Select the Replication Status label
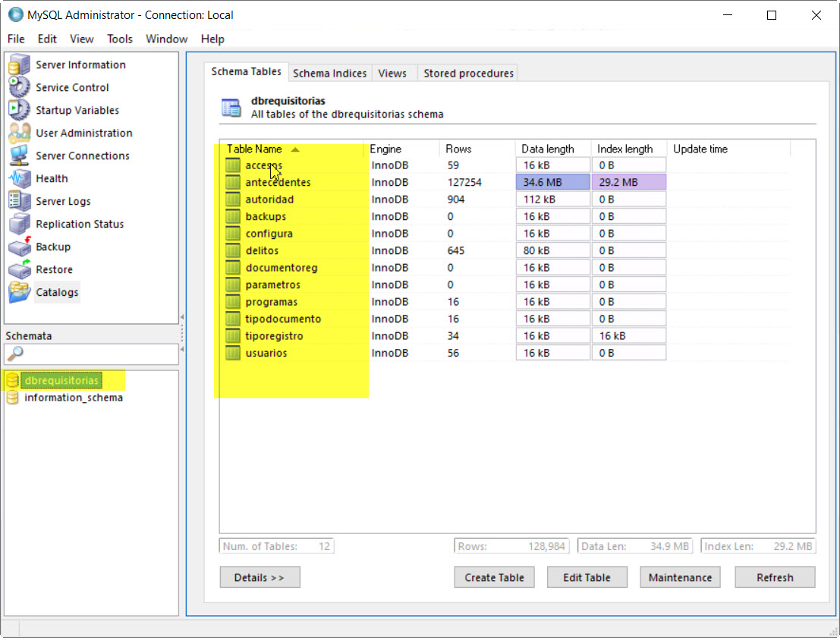Image resolution: width=840 pixels, height=638 pixels. coord(80,224)
